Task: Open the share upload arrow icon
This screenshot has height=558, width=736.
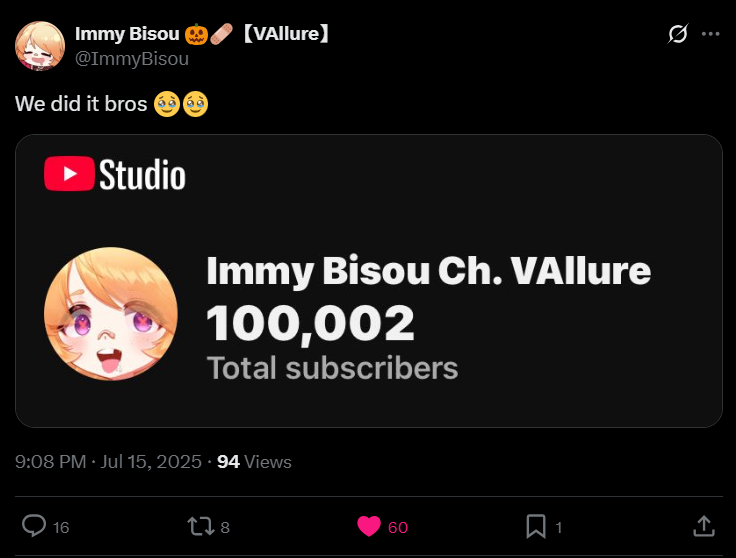Action: point(703,526)
